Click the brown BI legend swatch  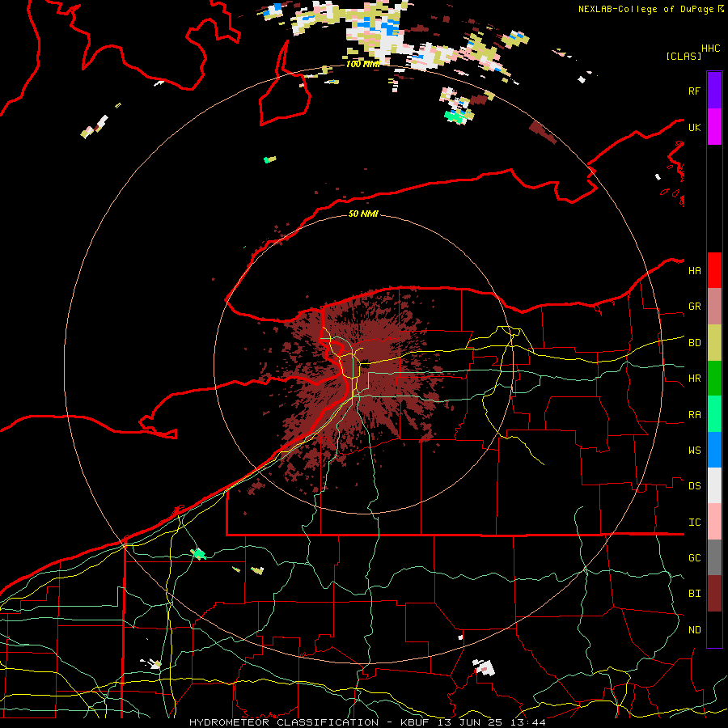click(x=714, y=594)
